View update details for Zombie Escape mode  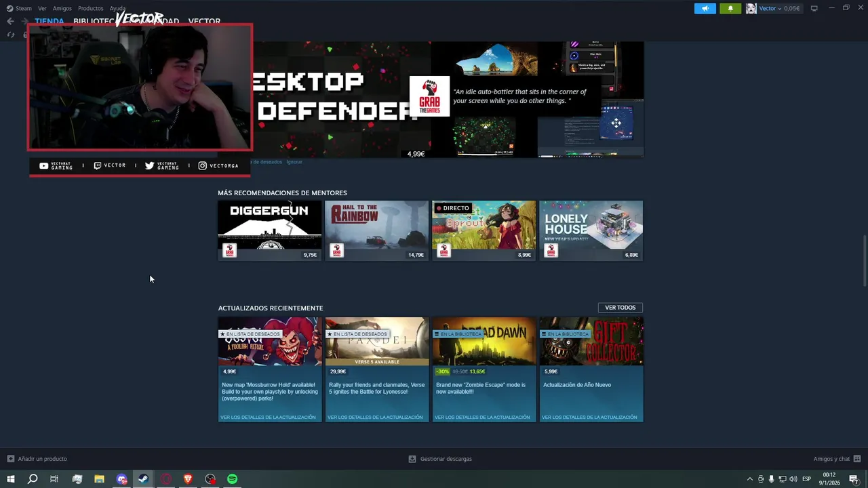pos(482,418)
